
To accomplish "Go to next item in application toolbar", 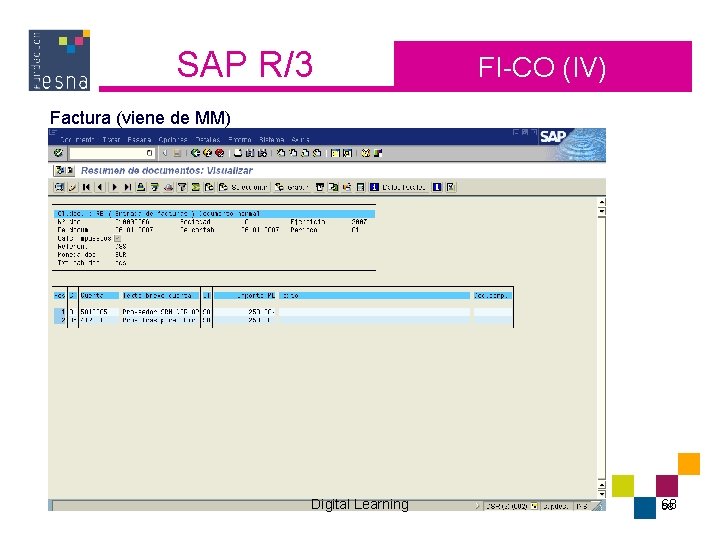I will [114, 187].
